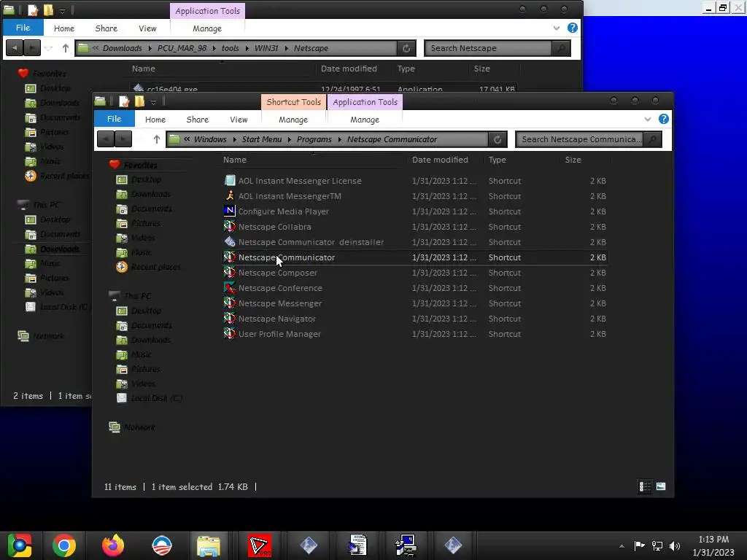Open Application Tools Manage tab, front window
The height and width of the screenshot is (560, 747).
point(365,120)
